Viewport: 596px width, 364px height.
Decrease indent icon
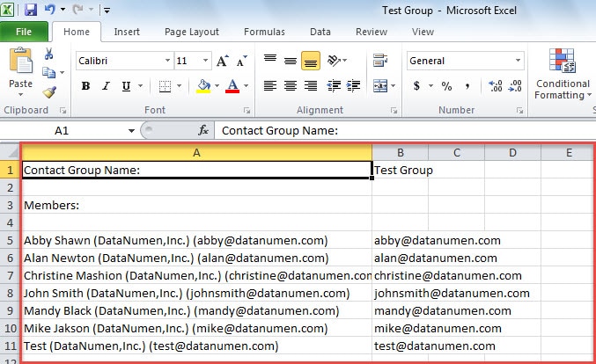click(x=334, y=86)
